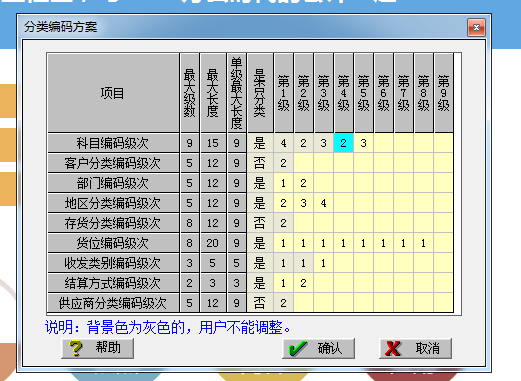Select 第2级 cell of 科目编码级次
This screenshot has width=521, height=381.
point(303,143)
